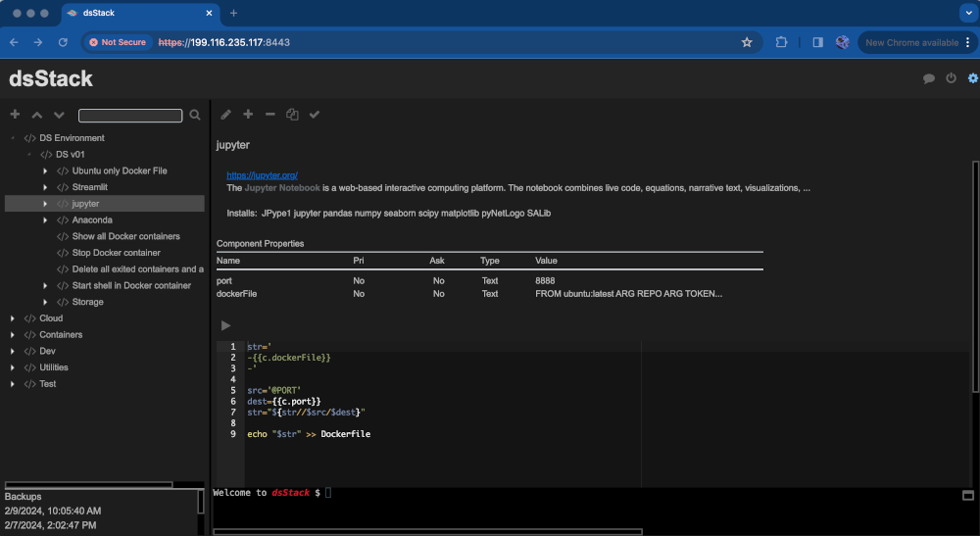The height and width of the screenshot is (536, 980).
Task: Select the Anaconda item label
Action: [x=92, y=219]
